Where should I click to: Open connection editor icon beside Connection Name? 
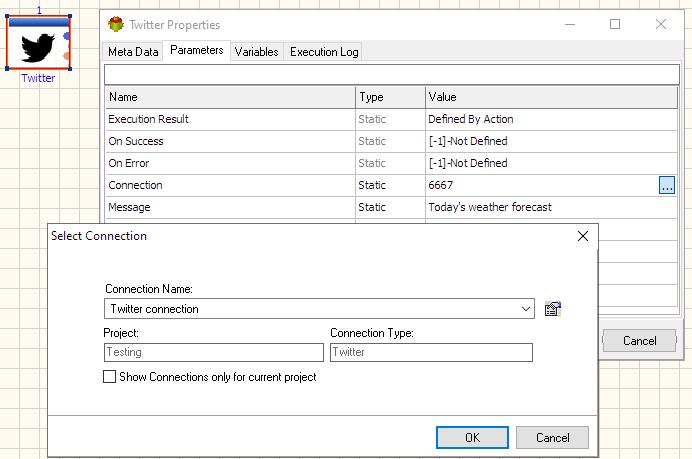tap(553, 309)
